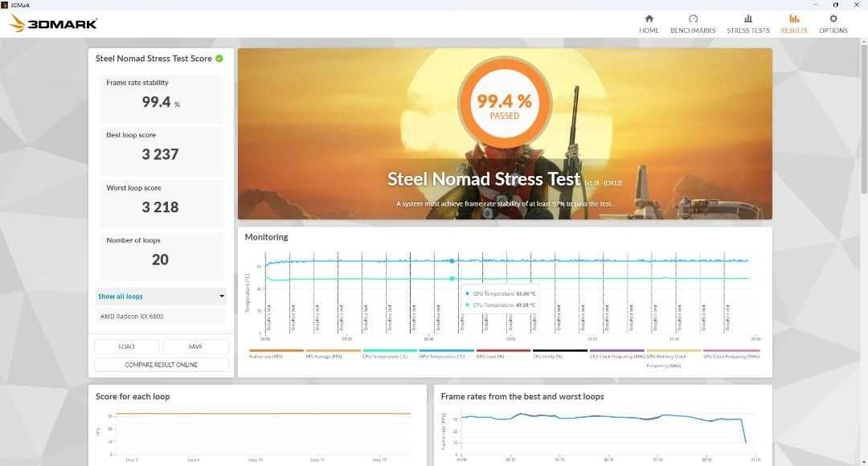868x466 pixels.
Task: Toggle Frame rate (FPS) legend series
Action: pyautogui.click(x=276, y=354)
